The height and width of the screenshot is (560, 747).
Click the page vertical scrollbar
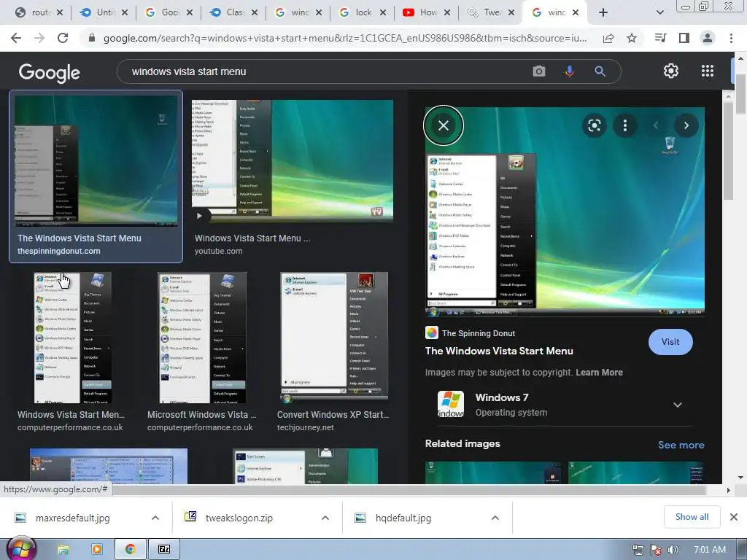coord(740,96)
